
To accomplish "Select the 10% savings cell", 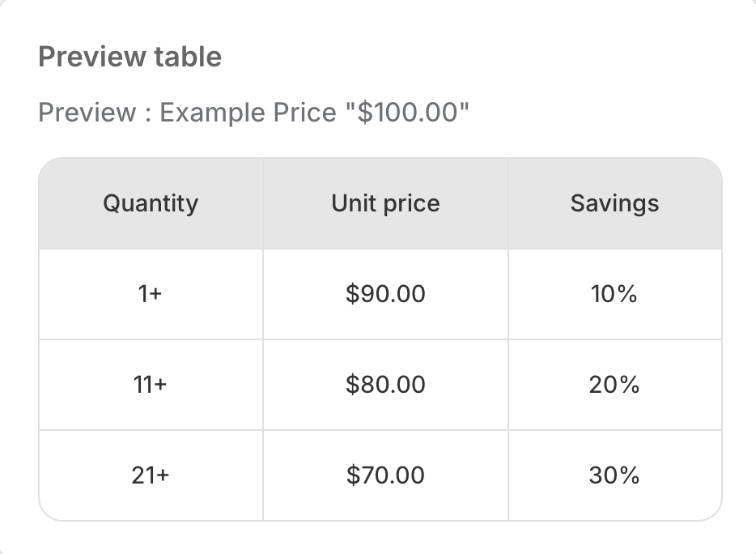I will [614, 294].
